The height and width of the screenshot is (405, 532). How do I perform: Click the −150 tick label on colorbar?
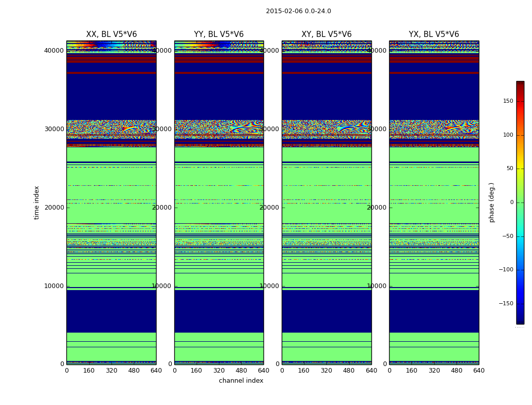[x=506, y=304]
